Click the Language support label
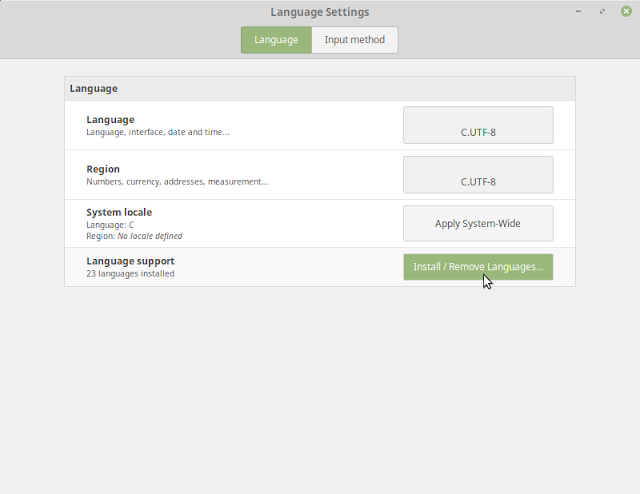 point(130,261)
